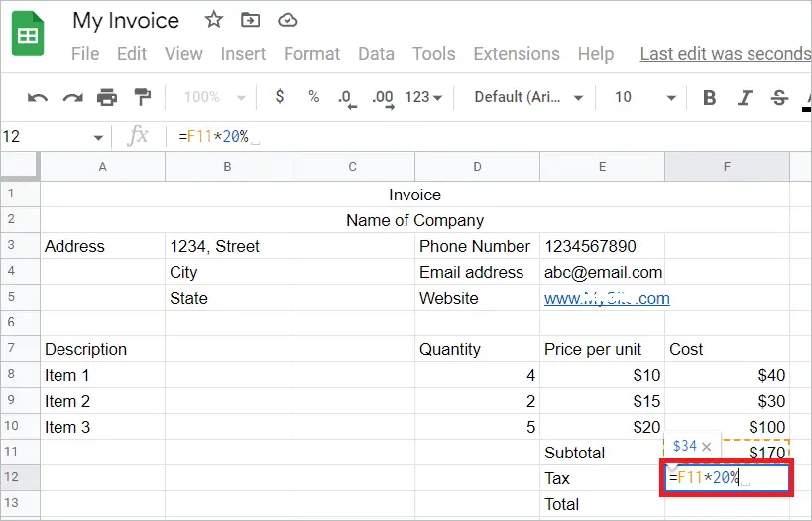The height and width of the screenshot is (521, 812).
Task: Open the font size 10 dropdown
Action: point(644,97)
